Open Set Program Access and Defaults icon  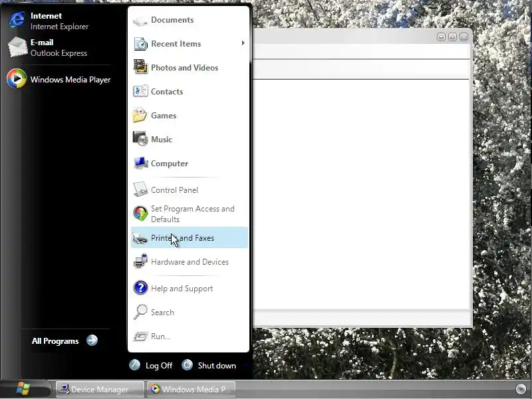(x=140, y=213)
